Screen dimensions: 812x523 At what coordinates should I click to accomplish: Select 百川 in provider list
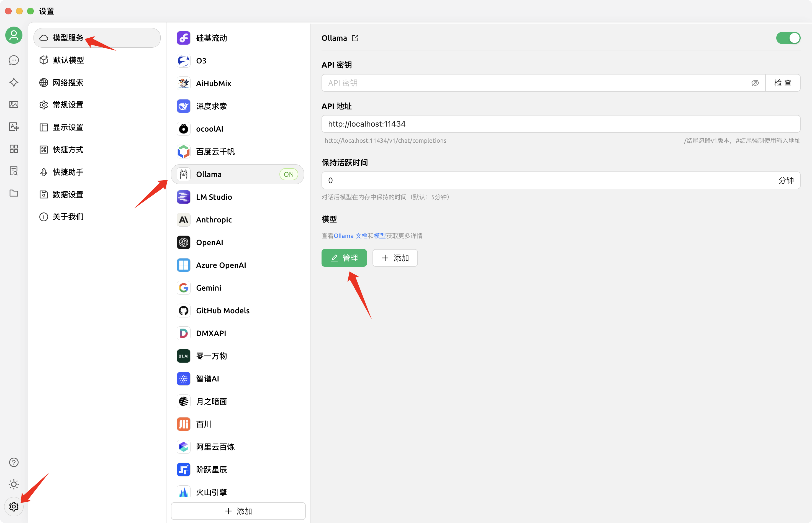(237, 424)
